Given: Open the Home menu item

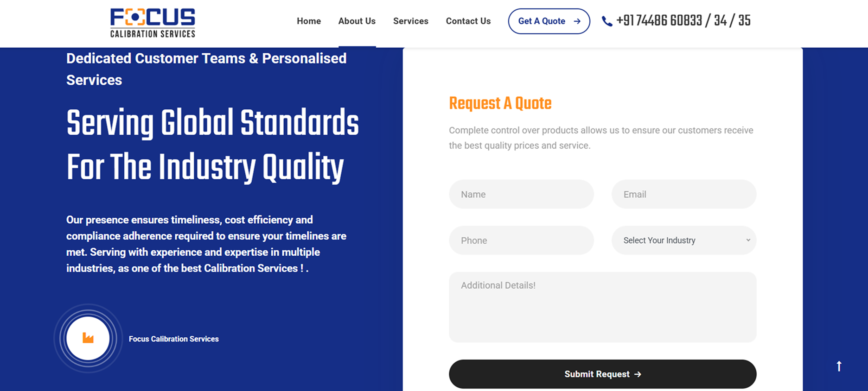Looking at the screenshot, I should (309, 21).
